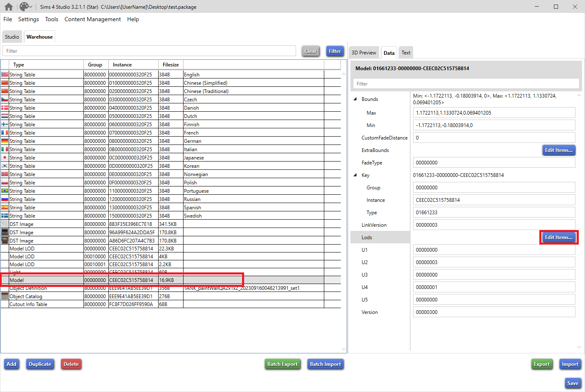Click the Russian flag icon
This screenshot has width=585, height=392.
(5, 199)
